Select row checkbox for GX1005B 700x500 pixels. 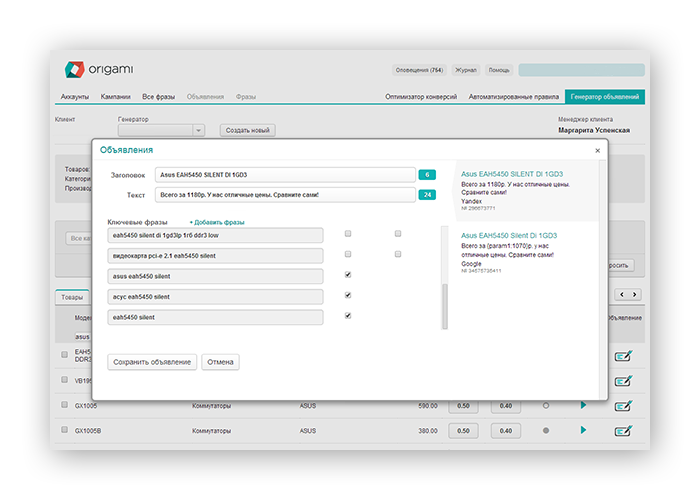[64, 429]
